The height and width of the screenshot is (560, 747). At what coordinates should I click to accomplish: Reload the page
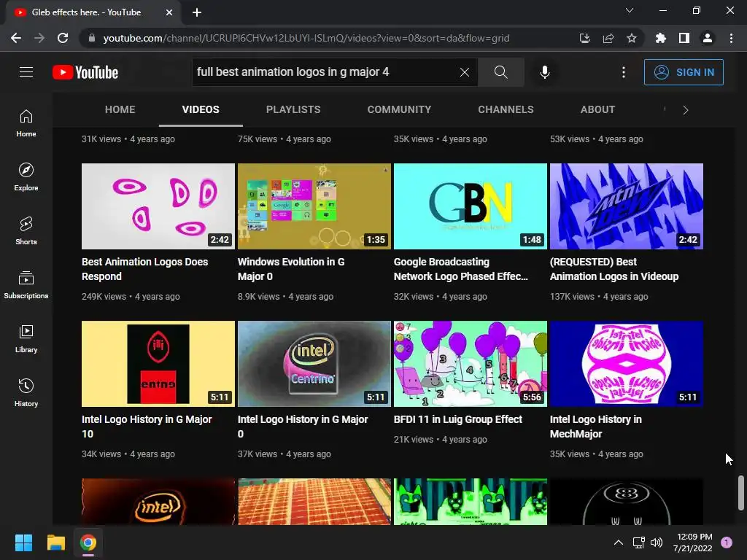point(63,38)
